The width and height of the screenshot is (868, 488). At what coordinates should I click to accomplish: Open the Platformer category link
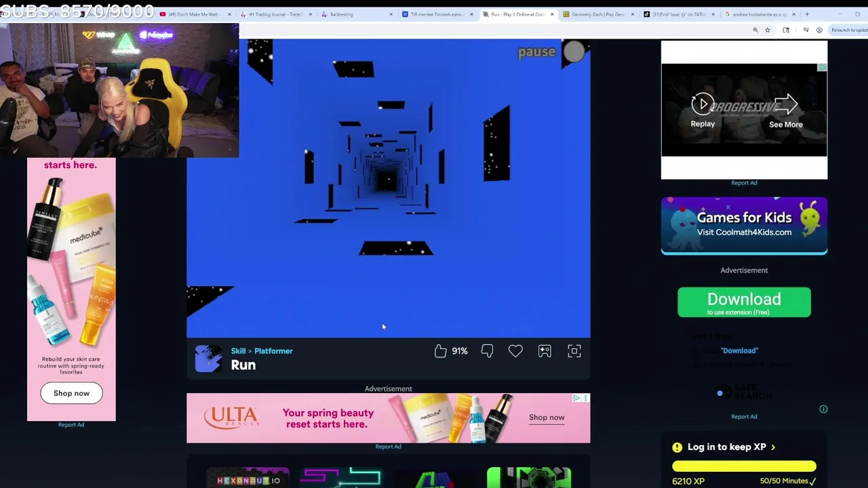(x=273, y=350)
